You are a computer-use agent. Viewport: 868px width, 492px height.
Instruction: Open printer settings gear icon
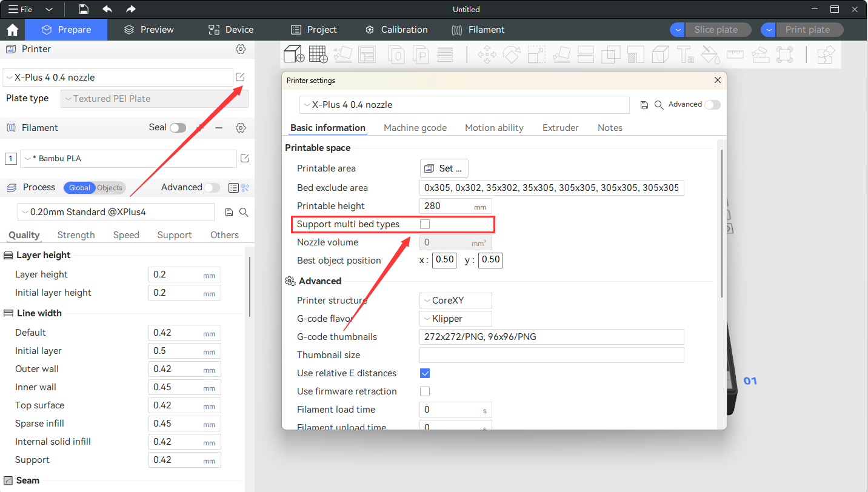point(241,49)
